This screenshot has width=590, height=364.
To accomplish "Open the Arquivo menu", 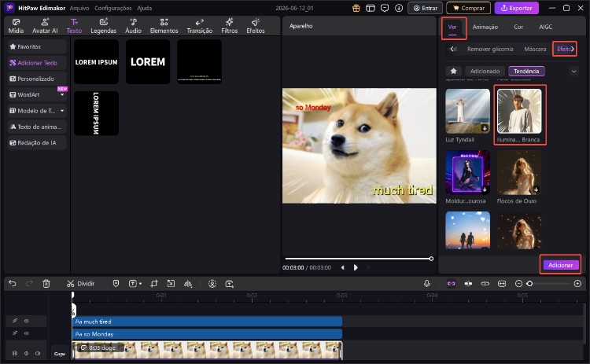I will tap(79, 8).
